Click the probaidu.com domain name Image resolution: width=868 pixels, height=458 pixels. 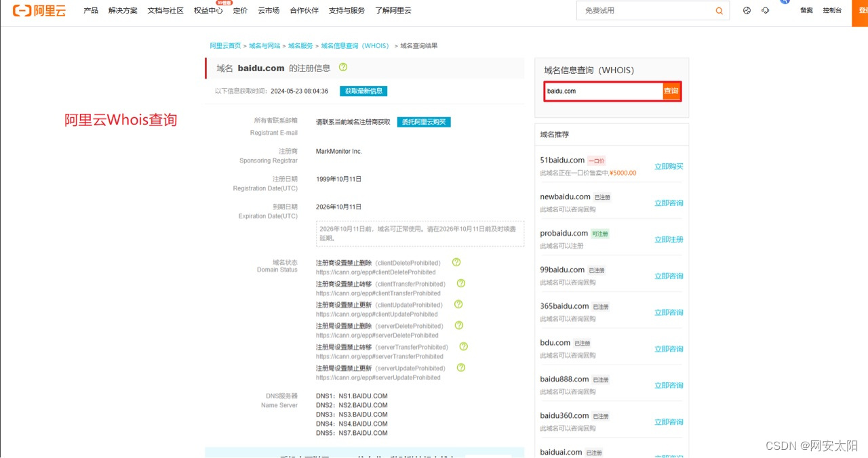[564, 233]
